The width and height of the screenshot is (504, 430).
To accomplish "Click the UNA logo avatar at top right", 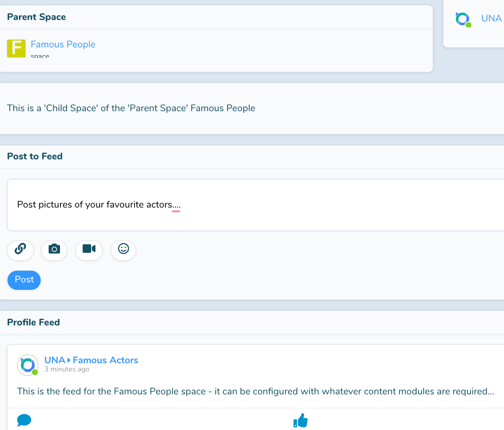I will (x=462, y=19).
